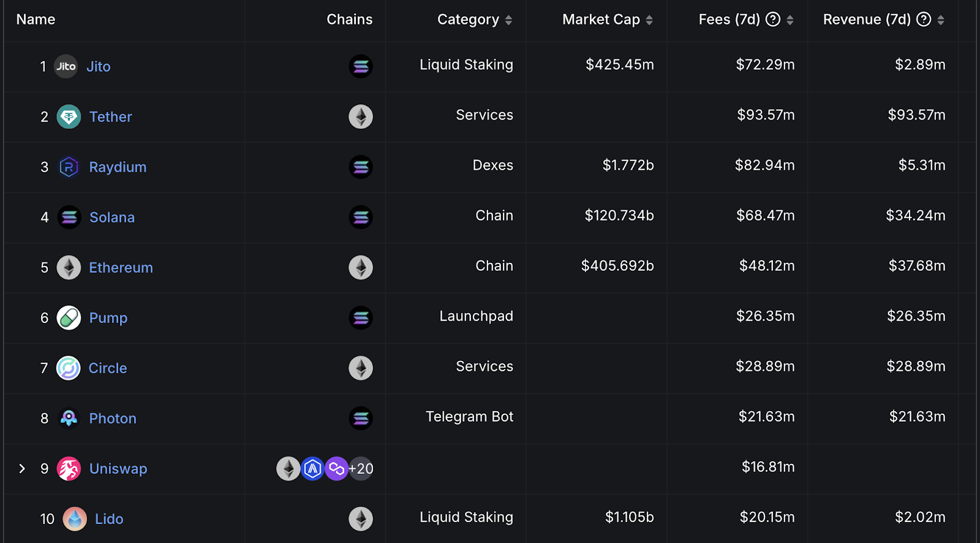Viewport: 980px width, 543px height.
Task: Click the Lido droplet logo icon
Action: tap(75, 518)
